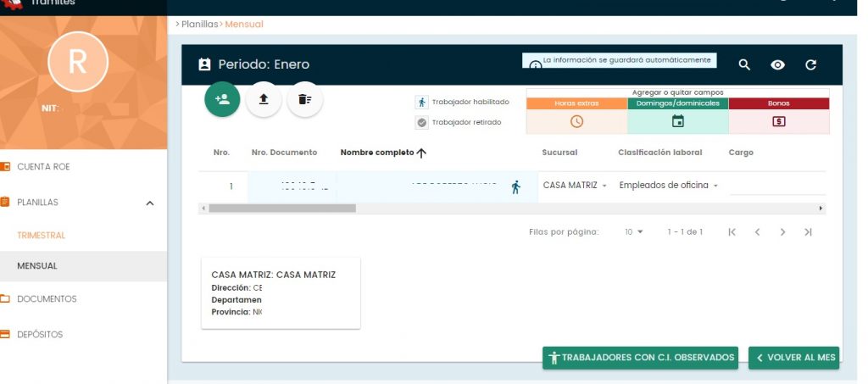This screenshot has height=384, width=868.
Task: Click the upload arrow icon button
Action: pos(264,99)
